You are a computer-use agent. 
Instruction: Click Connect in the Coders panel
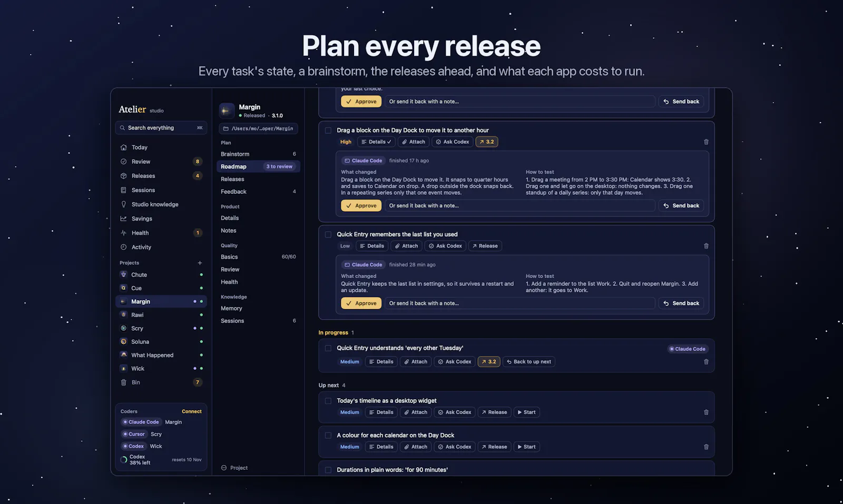point(192,412)
